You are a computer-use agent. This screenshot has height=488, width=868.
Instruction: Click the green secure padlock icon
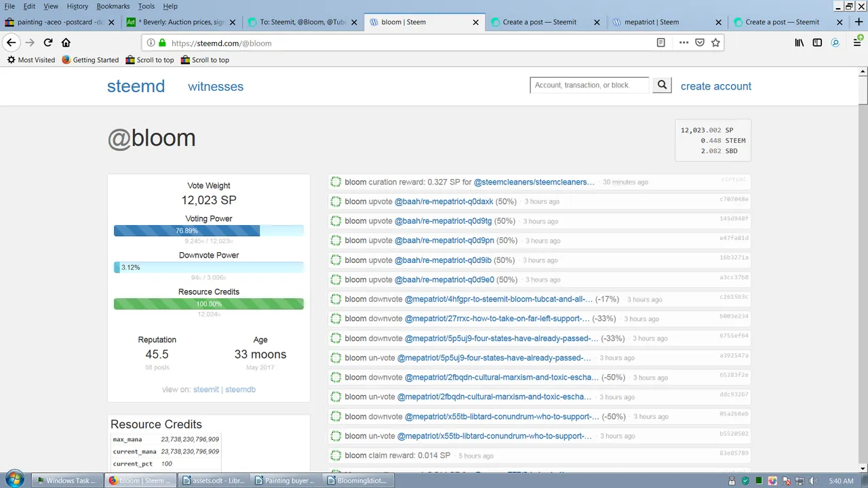pos(162,43)
